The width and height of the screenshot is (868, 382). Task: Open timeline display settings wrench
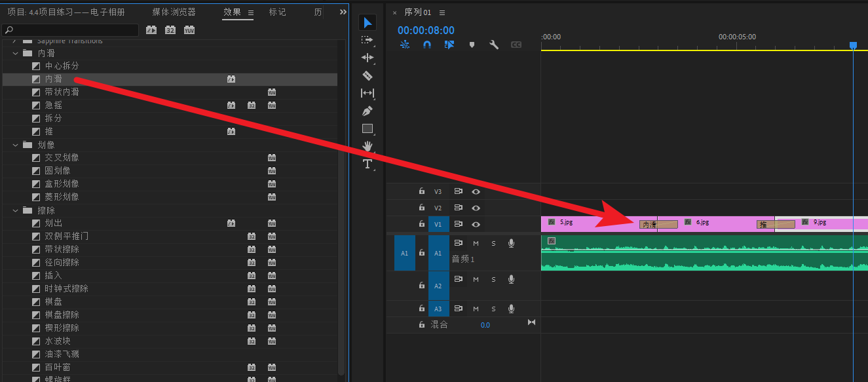[494, 45]
